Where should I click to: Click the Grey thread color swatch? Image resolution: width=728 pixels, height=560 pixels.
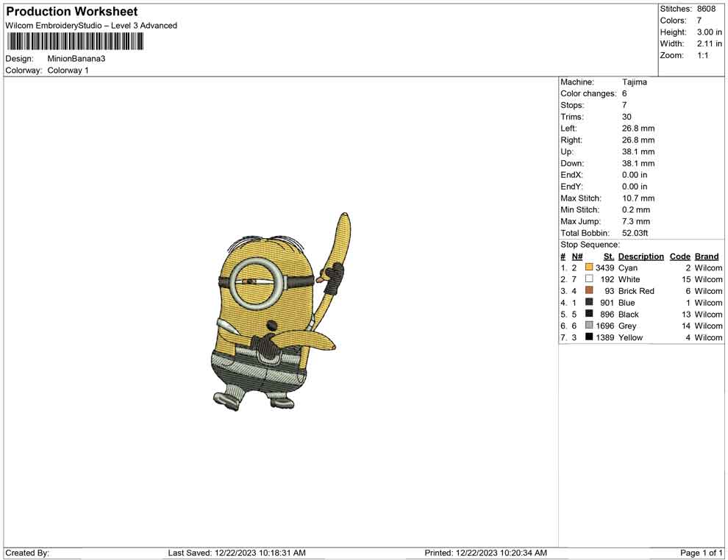[589, 326]
